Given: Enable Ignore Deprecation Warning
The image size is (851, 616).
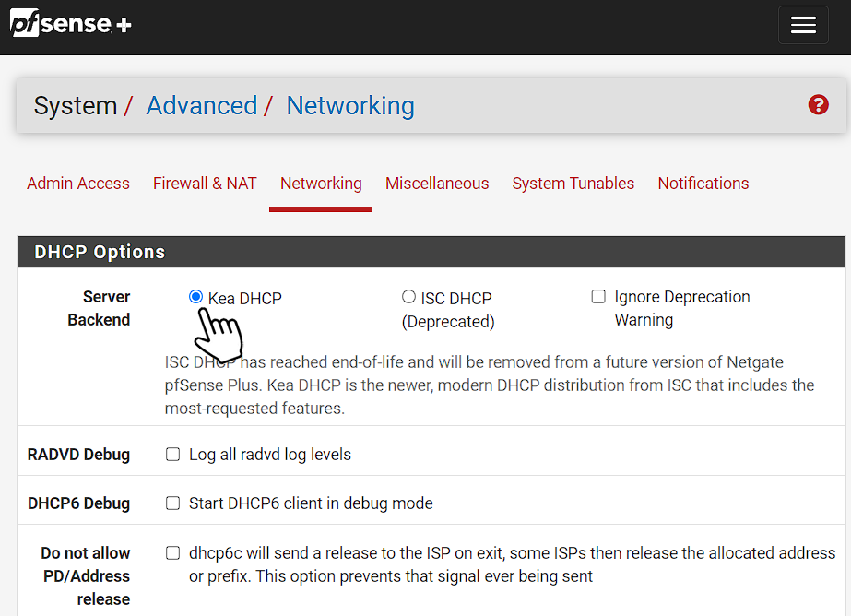Looking at the screenshot, I should 598,296.
